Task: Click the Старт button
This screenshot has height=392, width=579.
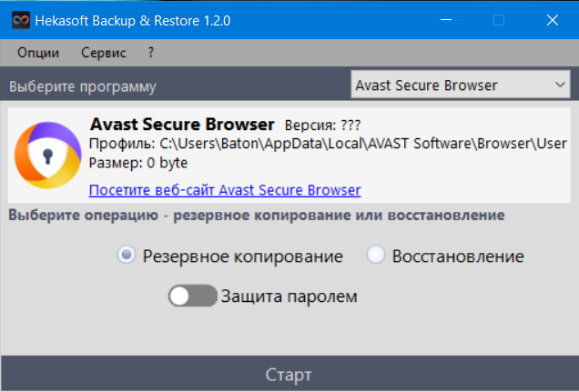Action: point(289,374)
